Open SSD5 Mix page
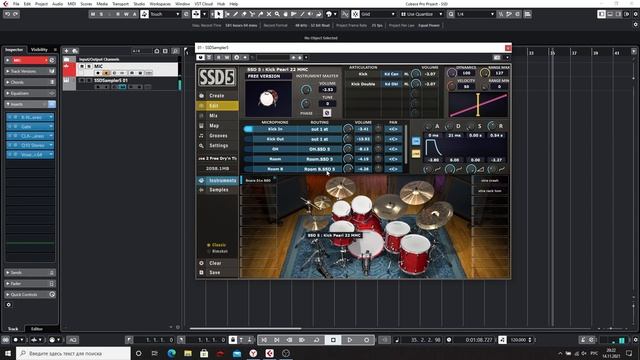Viewport: 640px width, 360px height. (x=217, y=116)
